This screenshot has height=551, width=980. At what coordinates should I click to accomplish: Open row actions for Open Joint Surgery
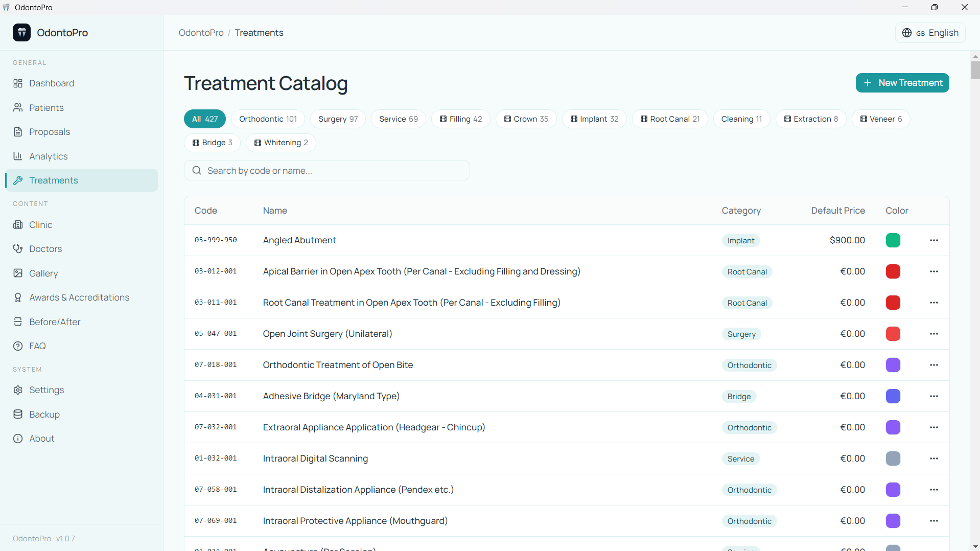click(x=934, y=334)
